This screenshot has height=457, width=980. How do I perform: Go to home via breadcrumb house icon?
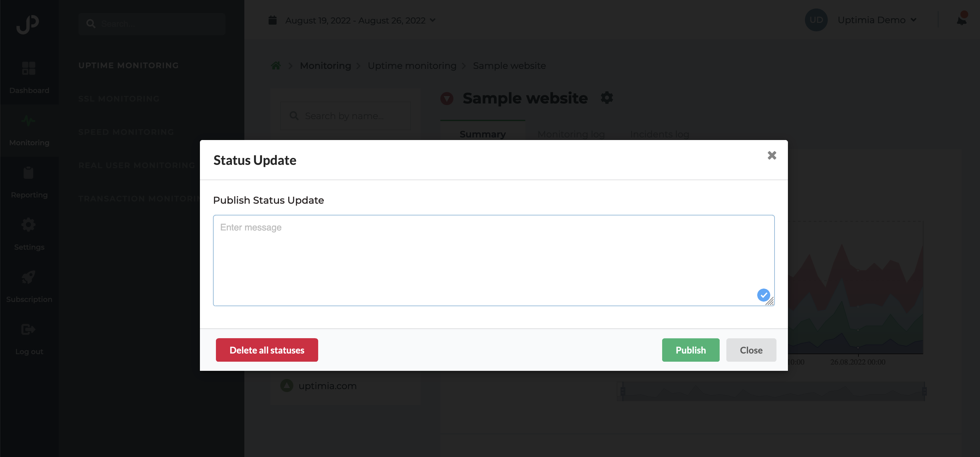tap(276, 65)
